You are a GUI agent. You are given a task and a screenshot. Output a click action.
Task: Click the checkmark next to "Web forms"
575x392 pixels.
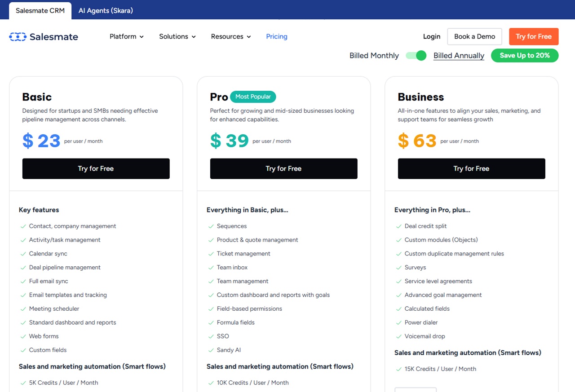pos(23,336)
